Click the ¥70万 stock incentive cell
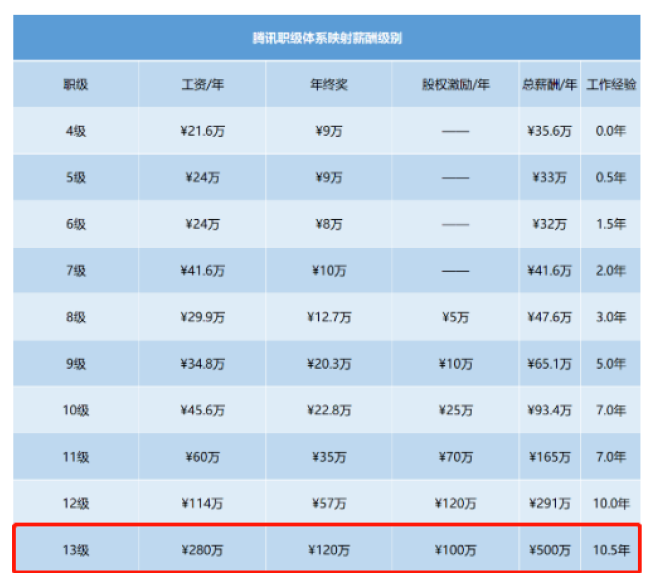 tap(455, 457)
